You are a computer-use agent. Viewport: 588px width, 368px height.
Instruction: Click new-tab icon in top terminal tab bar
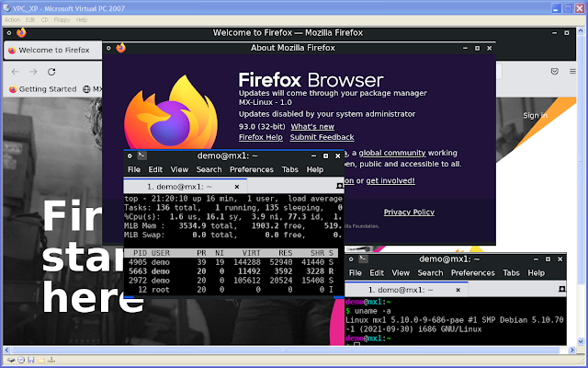pyautogui.click(x=340, y=186)
